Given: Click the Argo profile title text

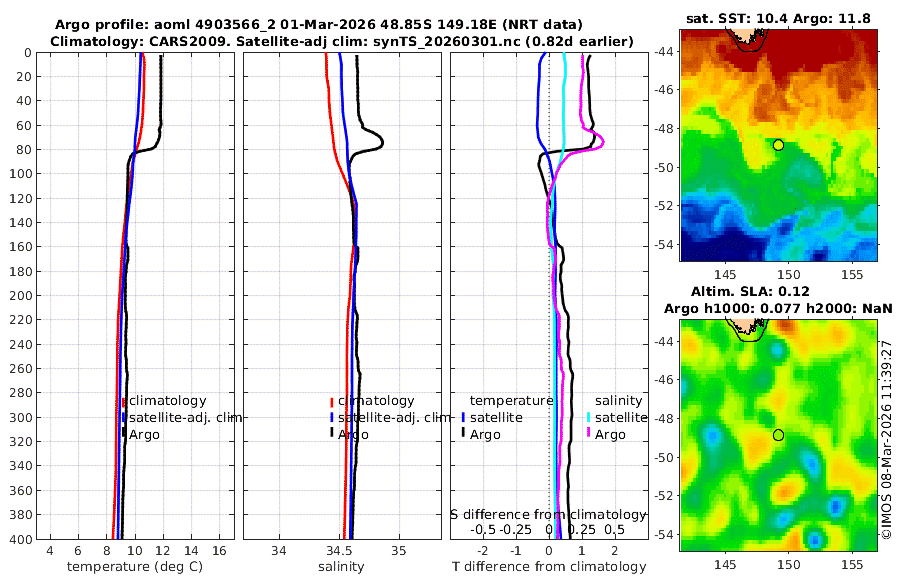Looking at the screenshot, I should pyautogui.click(x=319, y=25).
